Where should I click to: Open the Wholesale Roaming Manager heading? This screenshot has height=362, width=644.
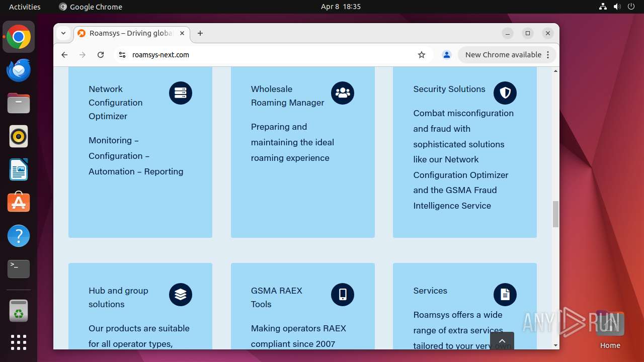coord(288,96)
